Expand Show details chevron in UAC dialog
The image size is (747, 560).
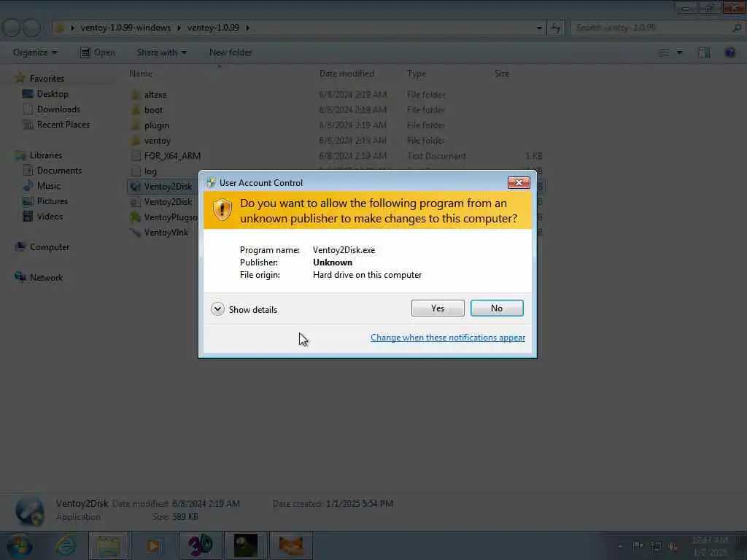(x=217, y=309)
